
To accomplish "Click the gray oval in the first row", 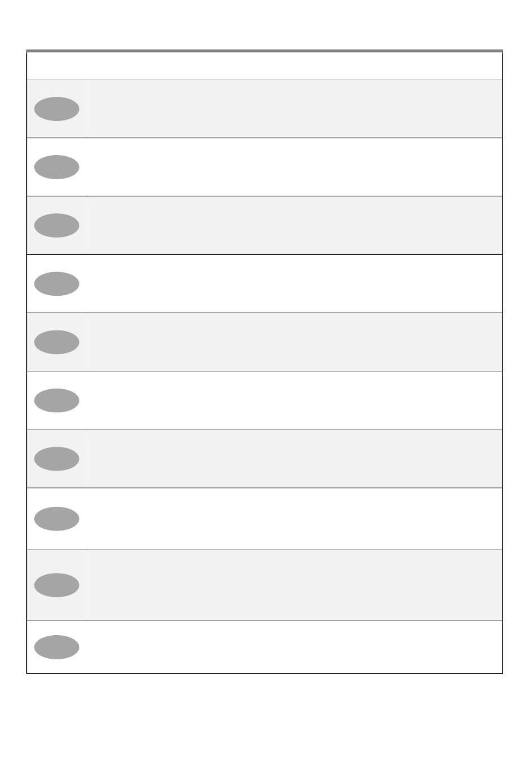I will click(57, 109).
